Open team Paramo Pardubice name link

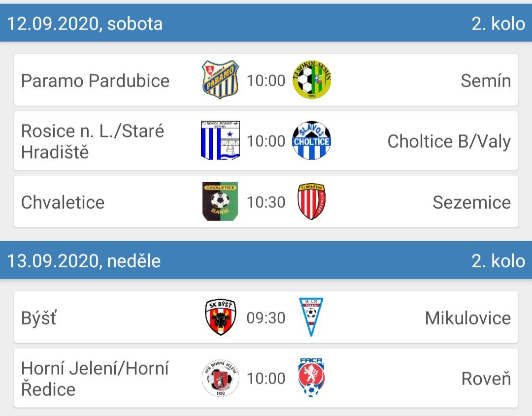coord(96,81)
